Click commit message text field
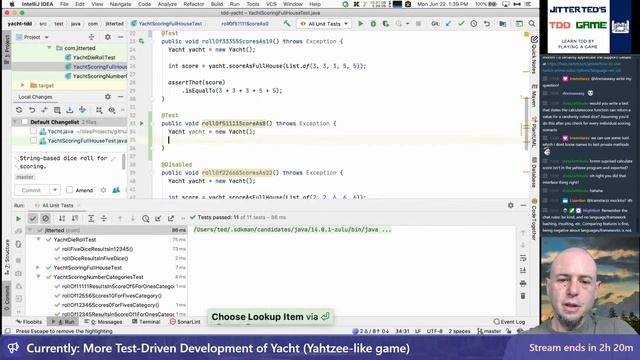The image size is (640, 360). click(x=67, y=162)
